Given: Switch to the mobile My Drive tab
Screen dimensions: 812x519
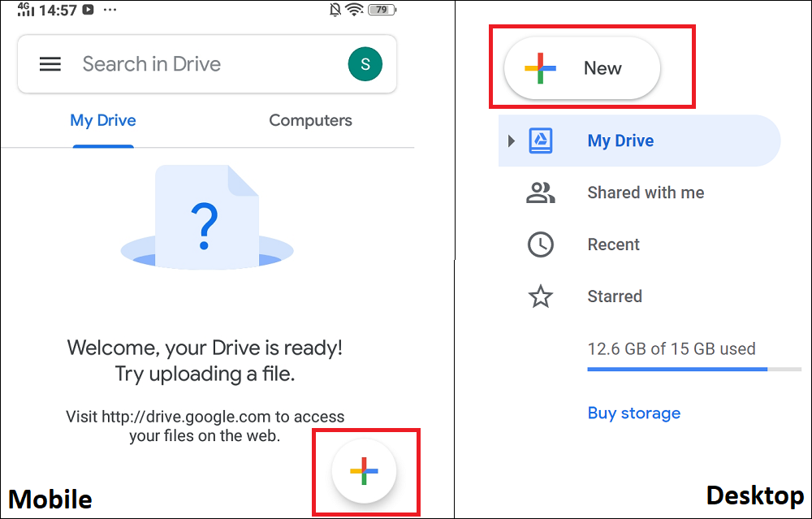Looking at the screenshot, I should tap(103, 120).
